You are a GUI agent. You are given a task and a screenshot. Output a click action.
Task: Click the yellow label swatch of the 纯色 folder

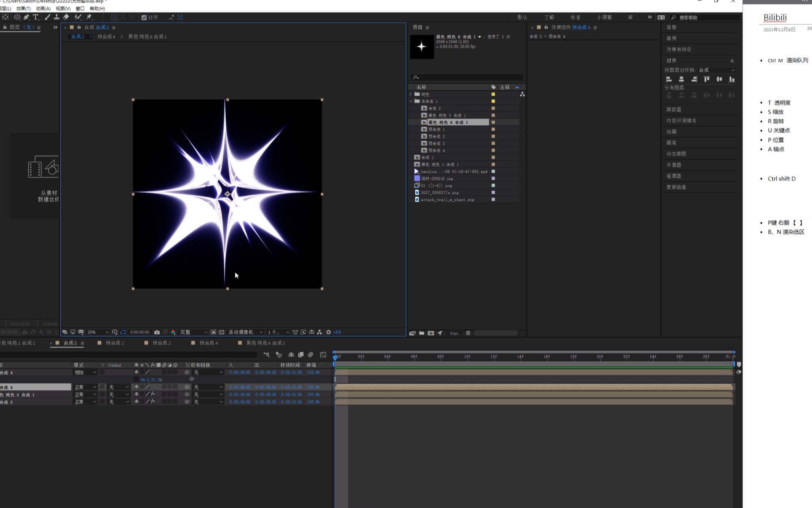pos(493,94)
